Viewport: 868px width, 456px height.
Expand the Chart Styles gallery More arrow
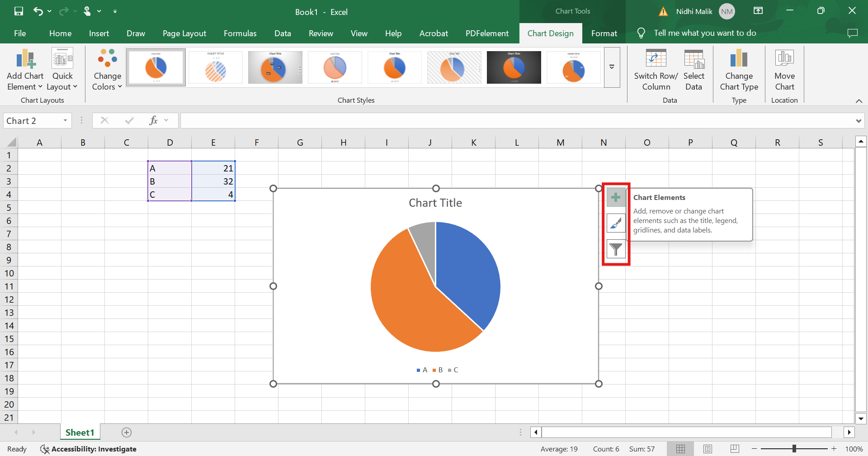[612, 67]
